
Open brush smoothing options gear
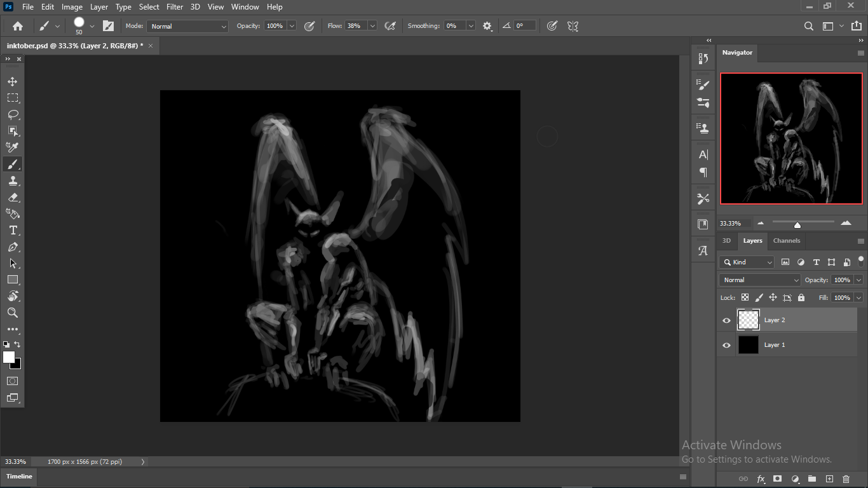pos(487,26)
